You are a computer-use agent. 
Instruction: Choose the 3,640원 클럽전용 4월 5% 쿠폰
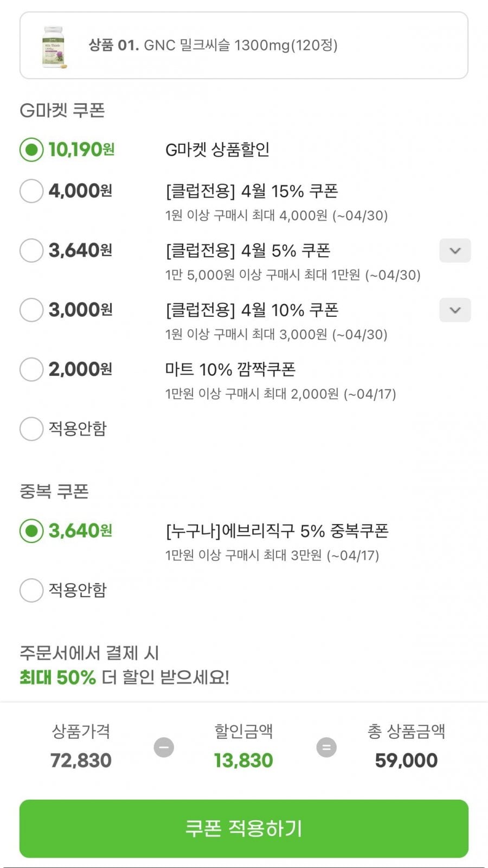pos(31,251)
